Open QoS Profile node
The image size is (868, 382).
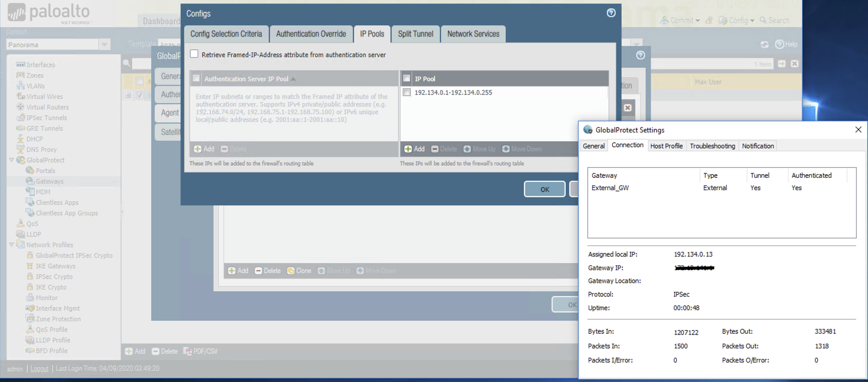(52, 330)
